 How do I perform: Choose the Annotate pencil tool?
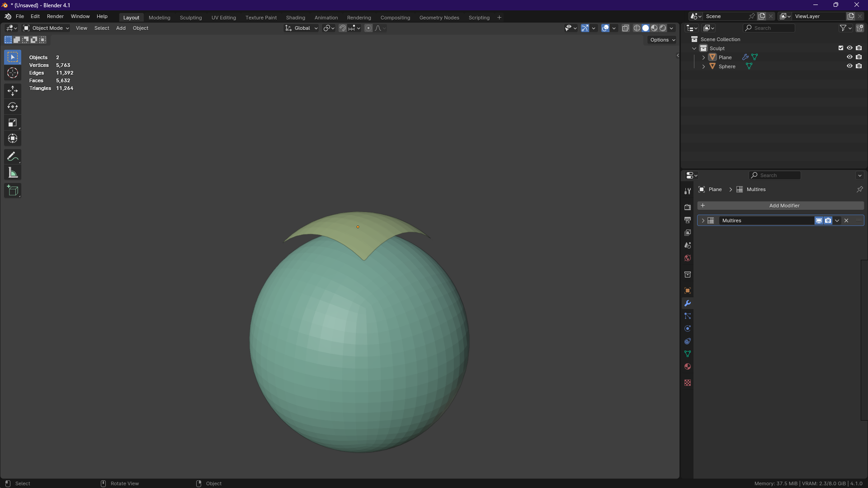(x=13, y=157)
